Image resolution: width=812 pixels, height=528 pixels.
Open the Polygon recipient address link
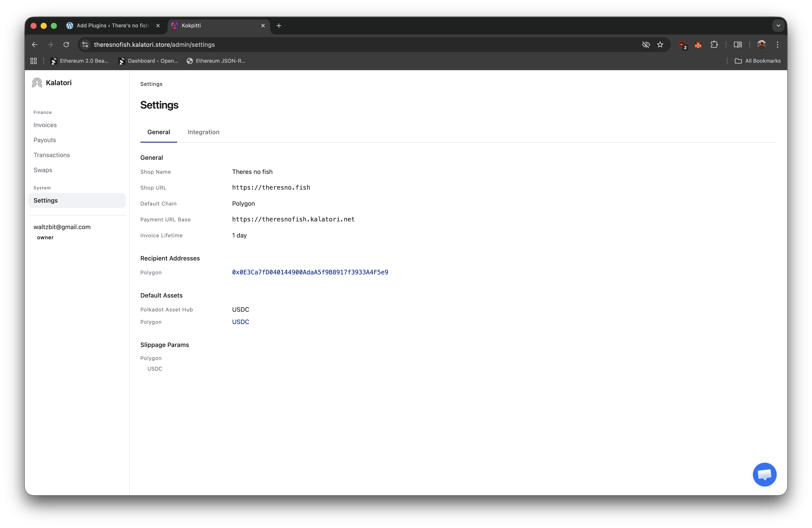[x=310, y=272]
